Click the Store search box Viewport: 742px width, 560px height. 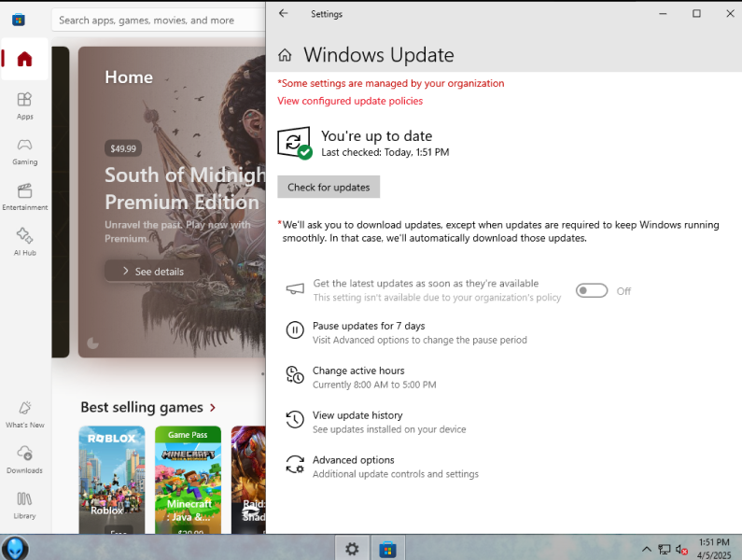[x=159, y=21]
